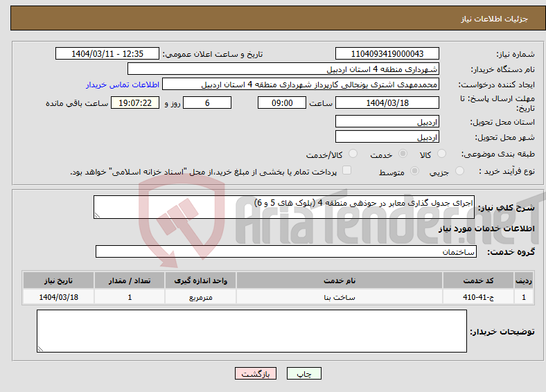Viewport: 546px width, 392px height.
Task: Click resize grip of شرح کلی نیاز textarea
Action: tap(97, 215)
